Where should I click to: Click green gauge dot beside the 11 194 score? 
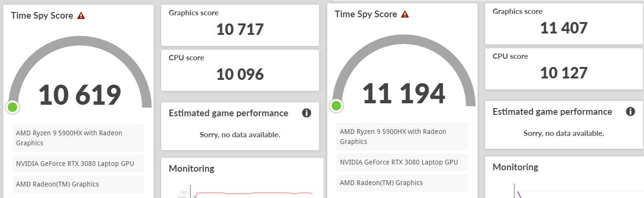(x=336, y=106)
